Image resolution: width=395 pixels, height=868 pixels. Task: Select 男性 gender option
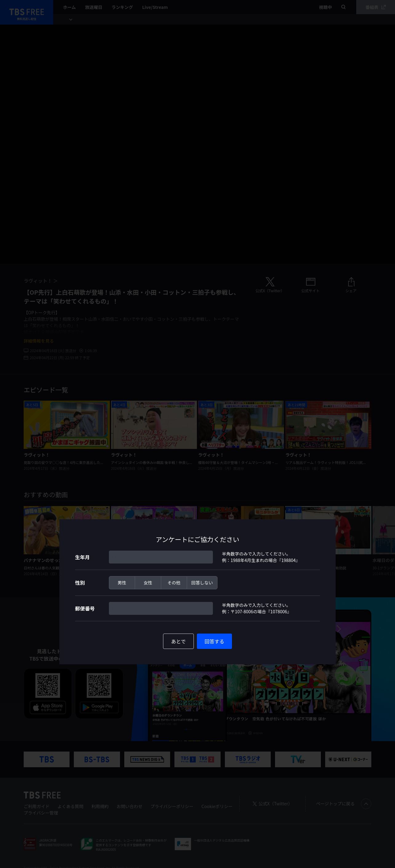point(122,583)
